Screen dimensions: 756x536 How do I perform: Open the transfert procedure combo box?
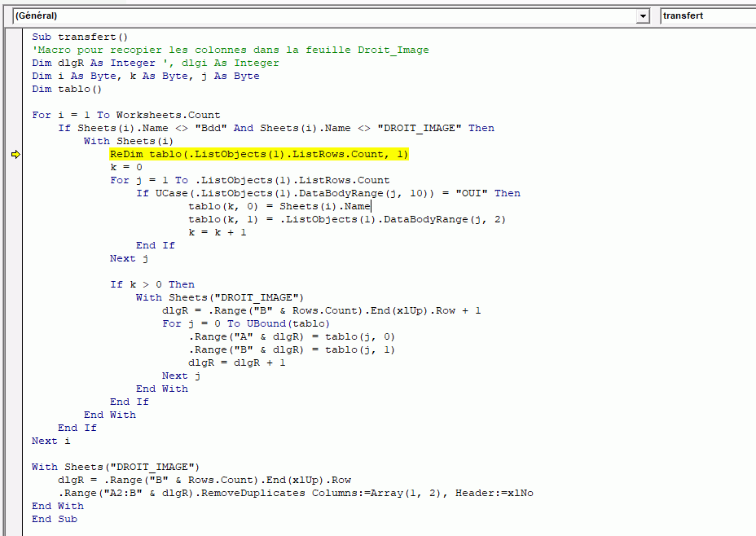click(x=708, y=16)
